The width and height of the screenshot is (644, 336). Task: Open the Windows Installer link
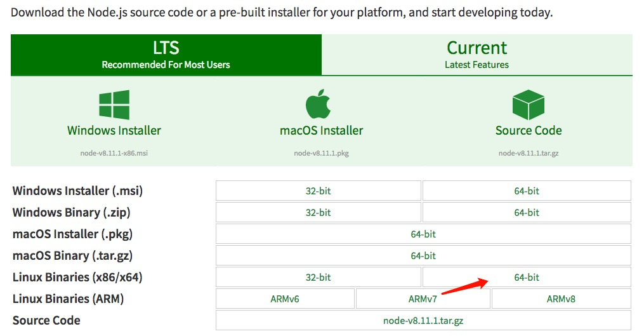tap(114, 130)
